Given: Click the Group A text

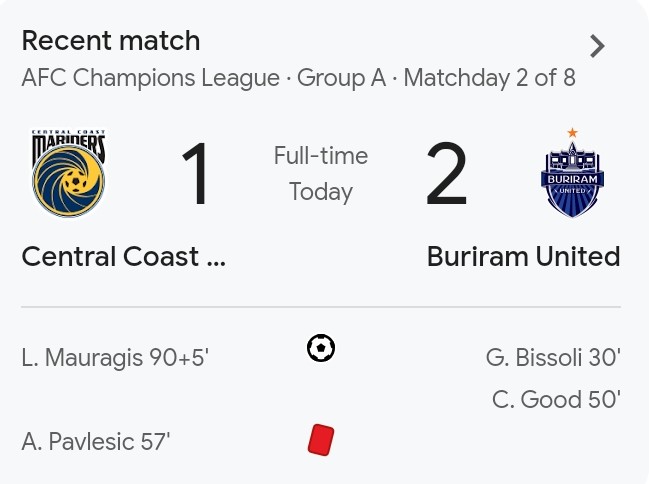Looking at the screenshot, I should (x=341, y=78).
